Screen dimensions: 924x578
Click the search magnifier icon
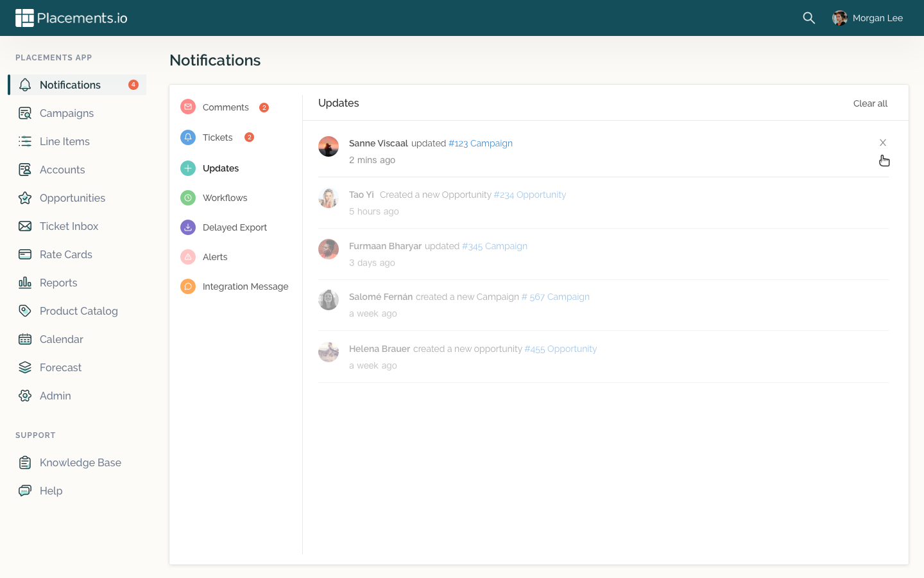click(809, 18)
